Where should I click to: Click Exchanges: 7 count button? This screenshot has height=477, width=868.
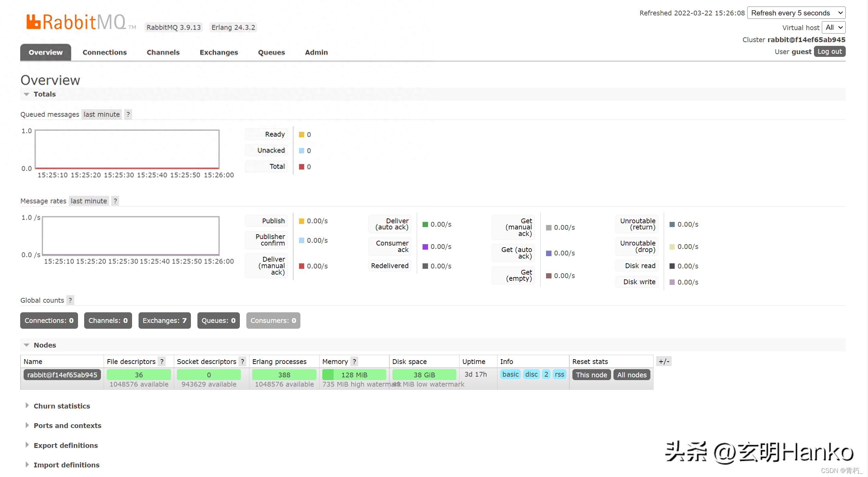coord(165,321)
